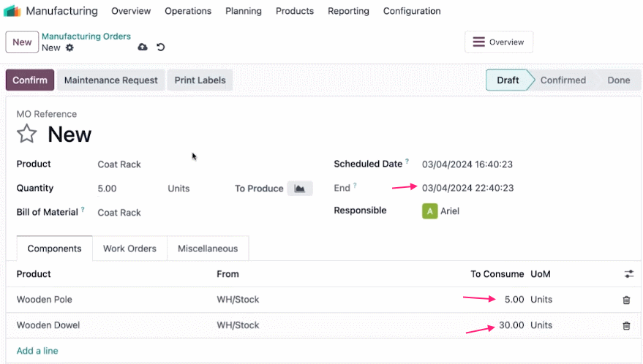Mark order as favorite with star icon
643x364 pixels.
tap(26, 134)
